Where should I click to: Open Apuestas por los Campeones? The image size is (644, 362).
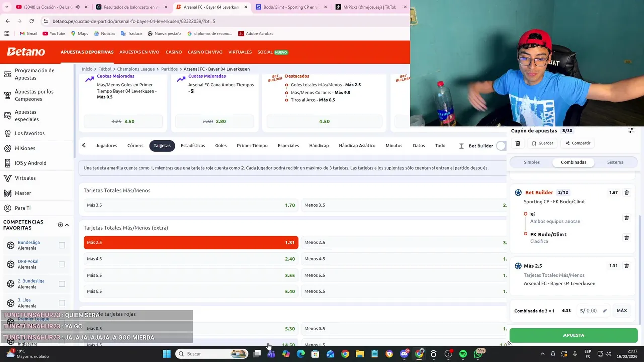coord(34,95)
